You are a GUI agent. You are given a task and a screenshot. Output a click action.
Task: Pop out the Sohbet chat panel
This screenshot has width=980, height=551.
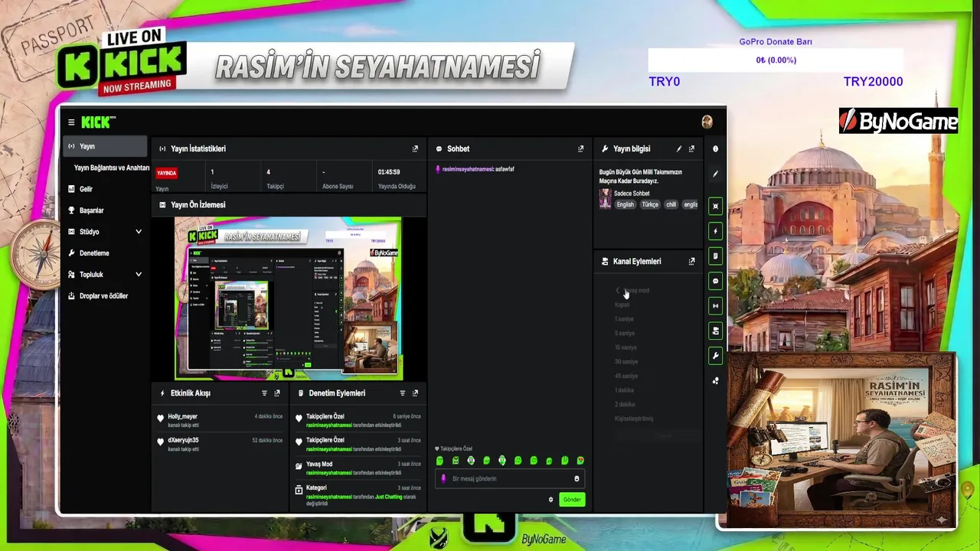coord(581,149)
